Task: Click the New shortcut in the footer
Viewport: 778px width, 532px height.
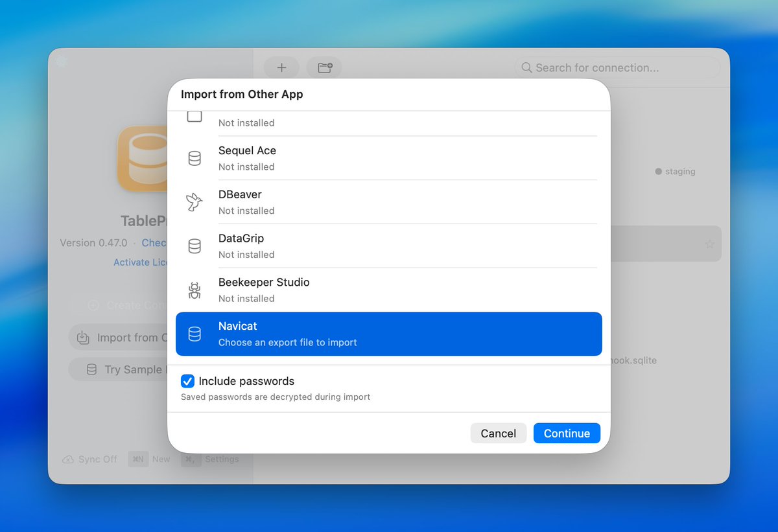Action: click(150, 459)
